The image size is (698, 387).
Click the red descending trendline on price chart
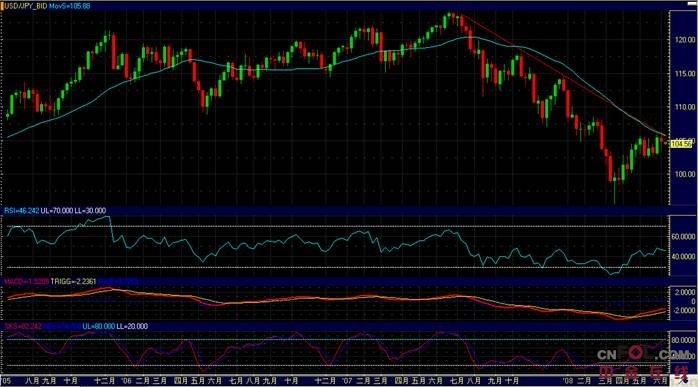[x=563, y=75]
